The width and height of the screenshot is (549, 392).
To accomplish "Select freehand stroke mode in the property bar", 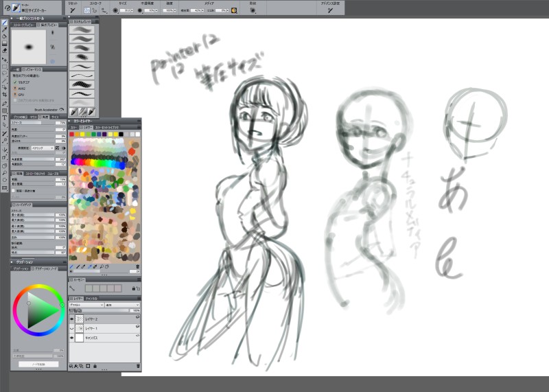I will (x=87, y=10).
